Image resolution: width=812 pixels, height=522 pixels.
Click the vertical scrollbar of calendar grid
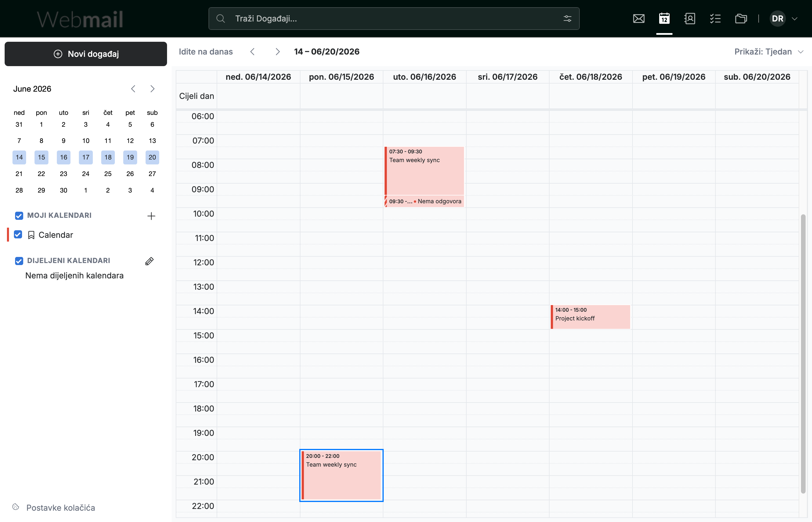click(803, 354)
